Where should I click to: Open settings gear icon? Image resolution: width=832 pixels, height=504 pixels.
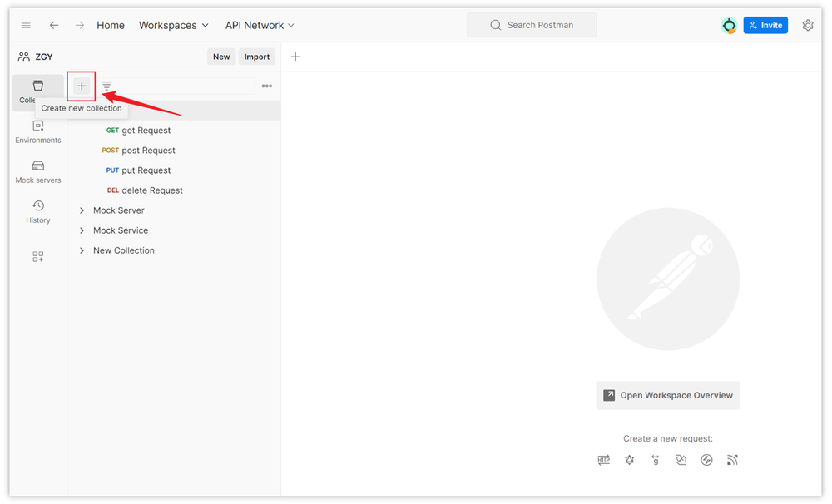[808, 25]
